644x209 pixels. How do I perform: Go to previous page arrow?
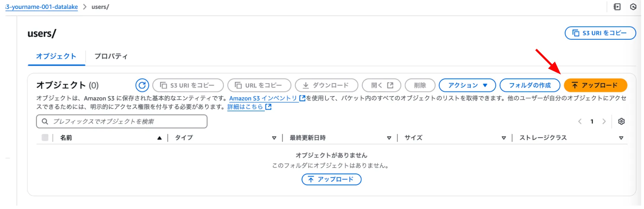(580, 121)
